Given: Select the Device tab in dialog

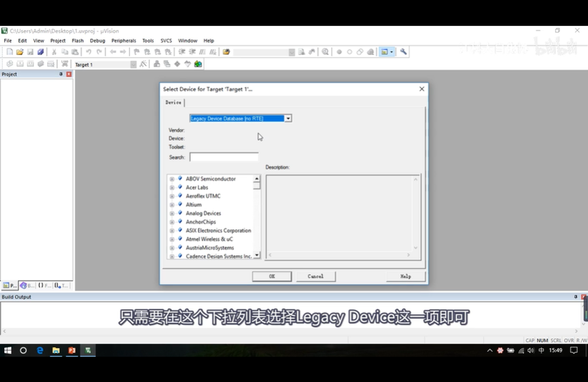Looking at the screenshot, I should pos(173,103).
